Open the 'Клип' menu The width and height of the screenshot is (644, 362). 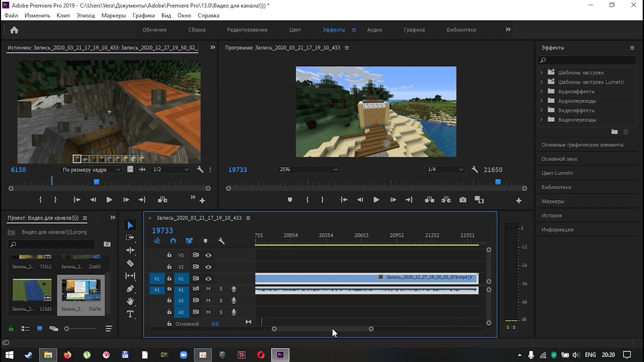[x=63, y=16]
